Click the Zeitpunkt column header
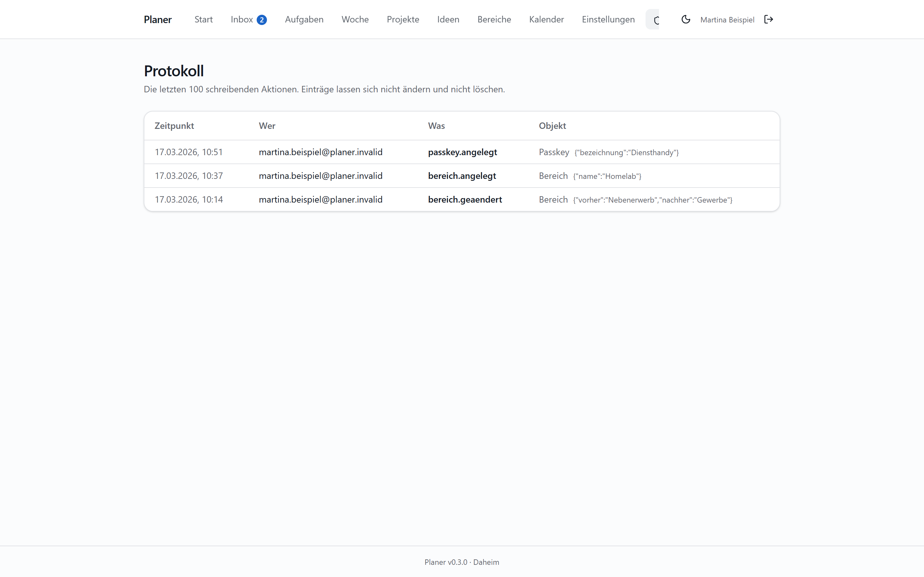 174,126
